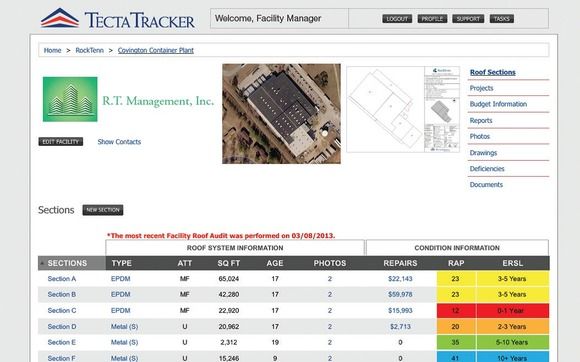Image resolution: width=580 pixels, height=362 pixels.
Task: Open Deficiencies in side menu
Action: coord(487,169)
